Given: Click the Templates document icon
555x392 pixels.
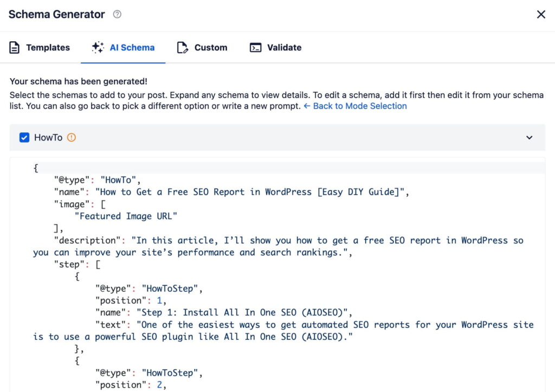Looking at the screenshot, I should tap(15, 48).
